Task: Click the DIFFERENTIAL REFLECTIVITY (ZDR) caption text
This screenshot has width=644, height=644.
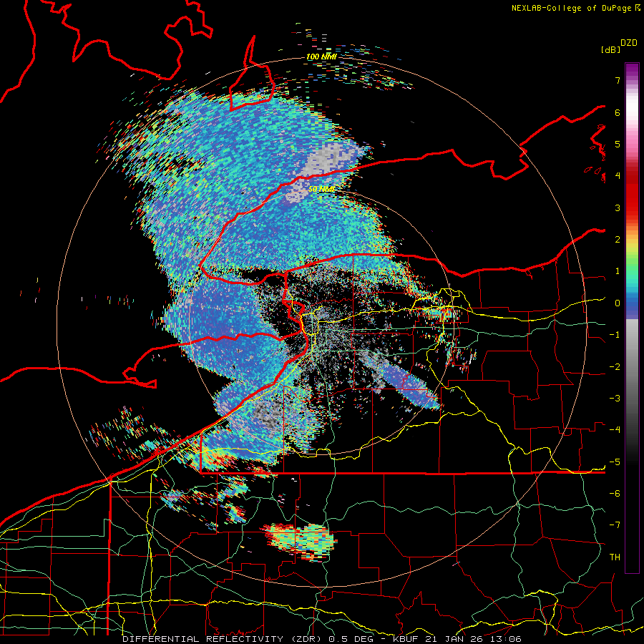Action: pos(223,639)
